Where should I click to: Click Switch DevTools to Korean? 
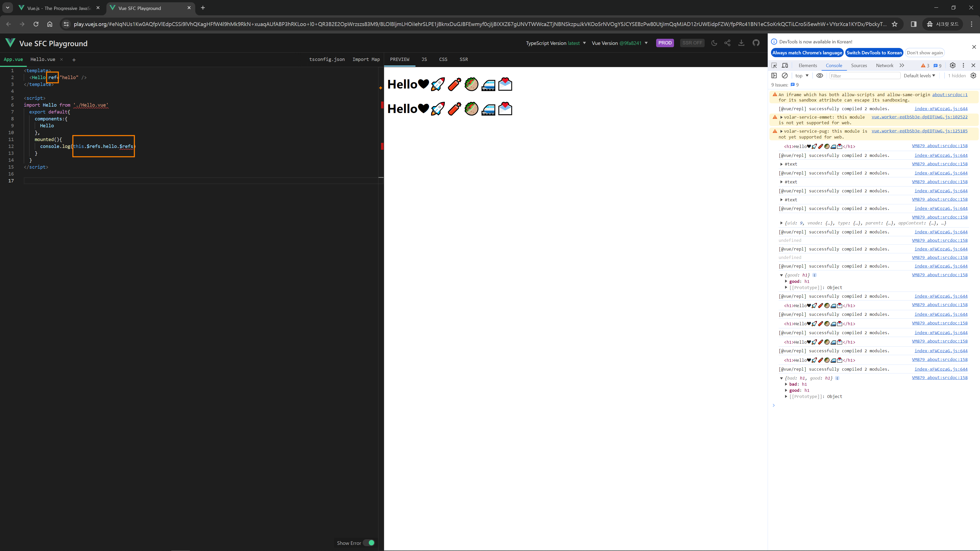(x=874, y=53)
